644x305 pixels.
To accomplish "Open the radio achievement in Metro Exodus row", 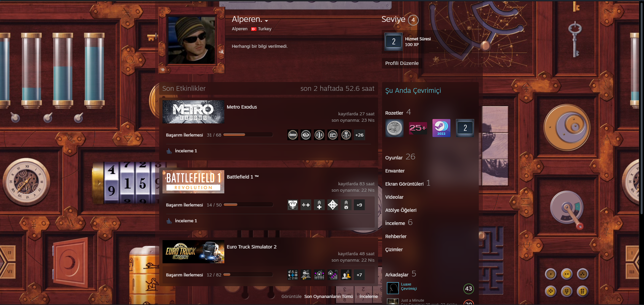I will pyautogui.click(x=333, y=135).
